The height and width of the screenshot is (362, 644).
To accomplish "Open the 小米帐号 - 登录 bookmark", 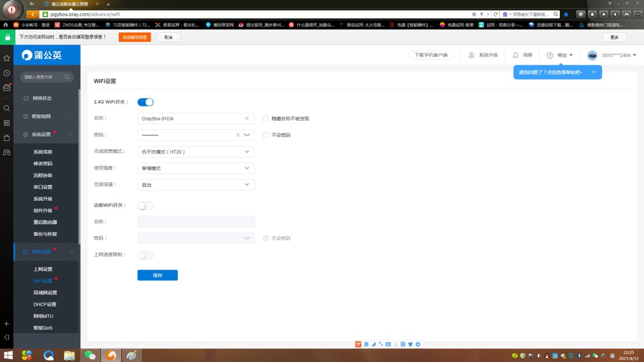I will (32, 25).
